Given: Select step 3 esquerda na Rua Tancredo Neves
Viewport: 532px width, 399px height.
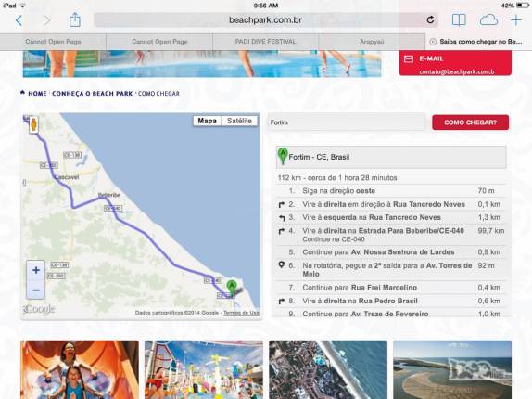Looking at the screenshot, I should point(390,217).
